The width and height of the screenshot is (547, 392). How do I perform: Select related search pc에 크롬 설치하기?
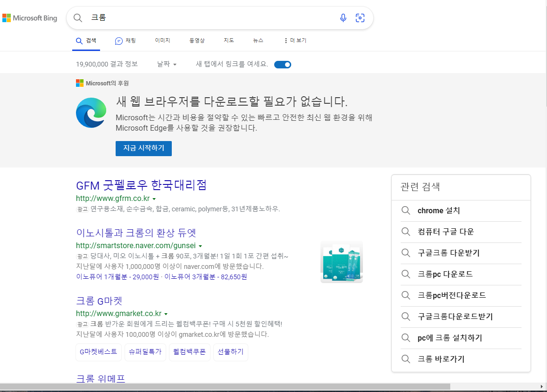pyautogui.click(x=450, y=338)
